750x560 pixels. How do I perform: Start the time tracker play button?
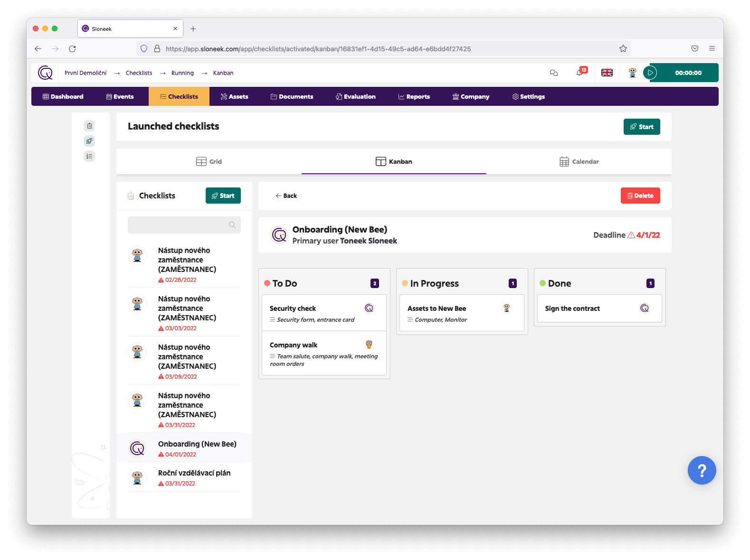pyautogui.click(x=650, y=73)
